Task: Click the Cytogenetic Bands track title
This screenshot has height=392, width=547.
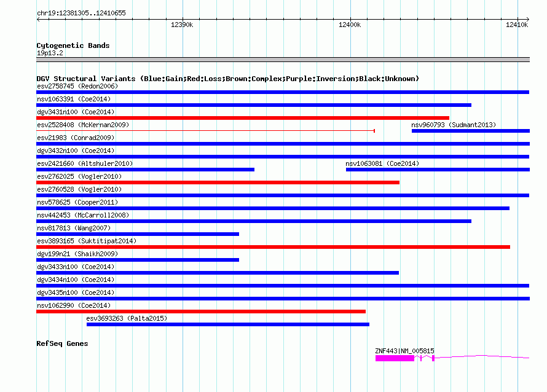Action: [x=73, y=45]
